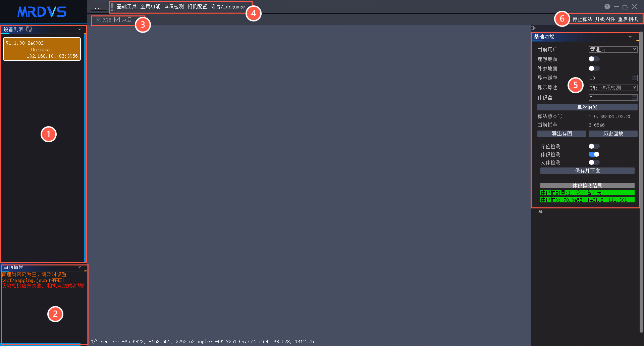
Task: Click the 体积检测结果 header bar
Action: coord(587,186)
